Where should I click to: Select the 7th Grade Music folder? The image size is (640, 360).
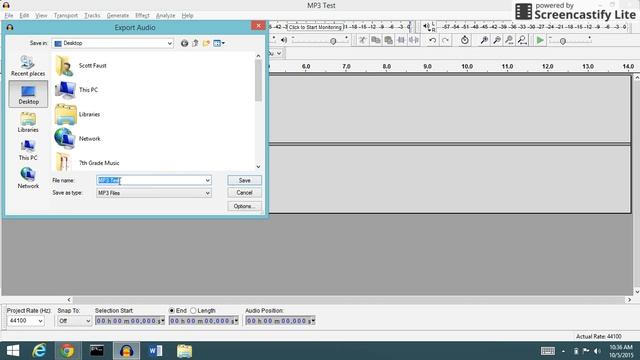(x=87, y=162)
